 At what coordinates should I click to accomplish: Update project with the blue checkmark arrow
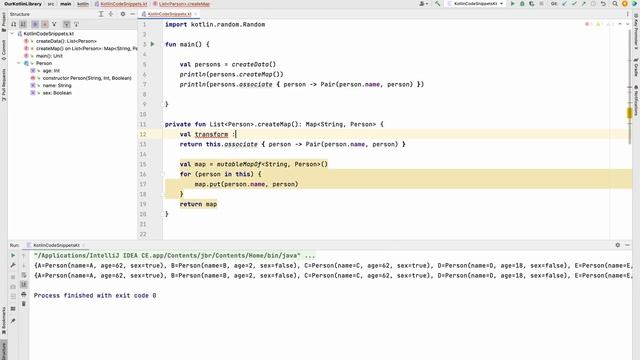(564, 4)
